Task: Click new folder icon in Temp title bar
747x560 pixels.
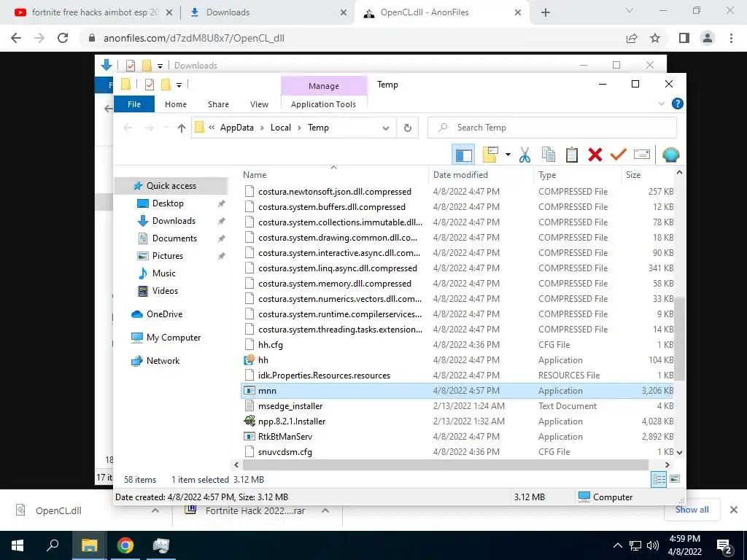Action: click(x=166, y=85)
